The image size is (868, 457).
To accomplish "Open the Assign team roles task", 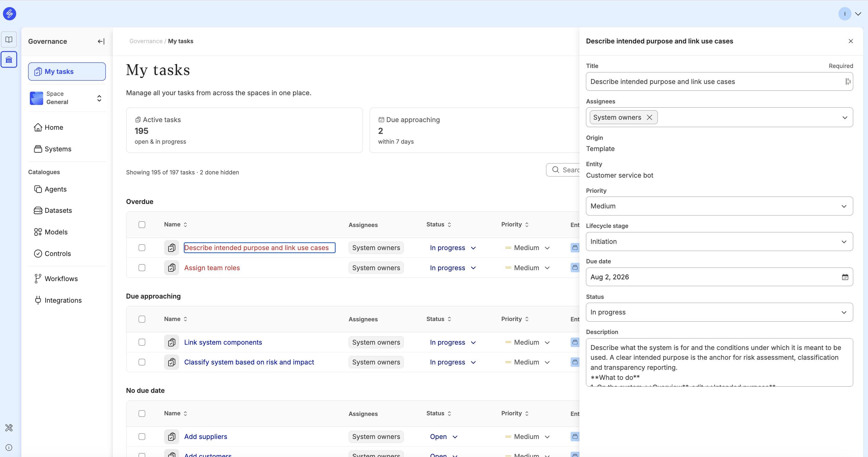I will click(x=212, y=268).
